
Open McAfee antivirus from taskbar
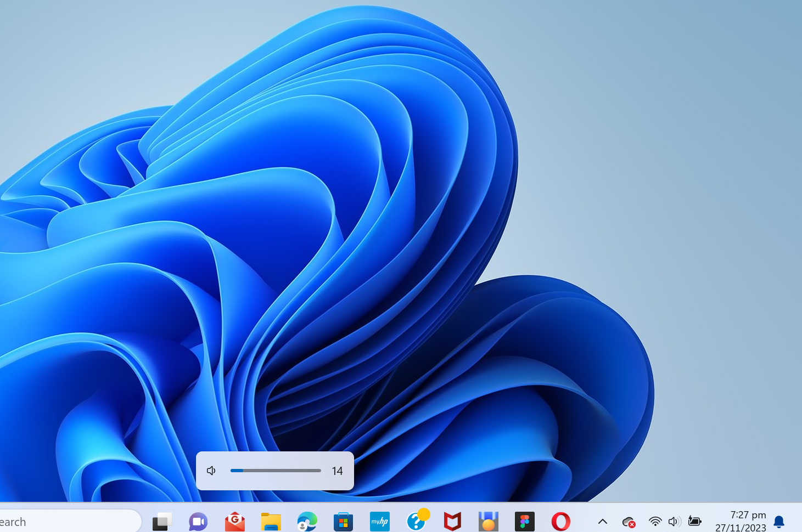(452, 521)
